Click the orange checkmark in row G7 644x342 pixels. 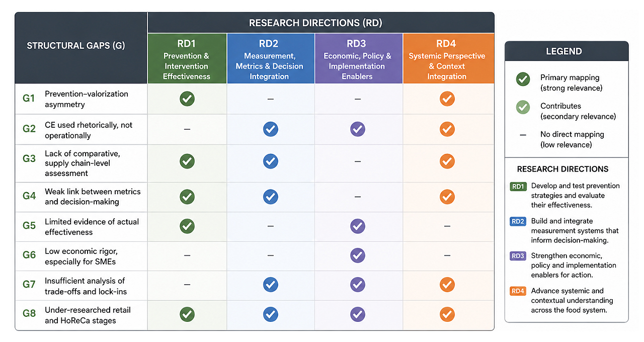[447, 285]
